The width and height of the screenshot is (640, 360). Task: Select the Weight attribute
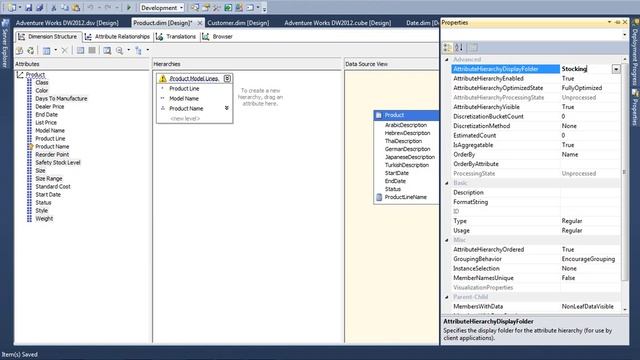44,218
